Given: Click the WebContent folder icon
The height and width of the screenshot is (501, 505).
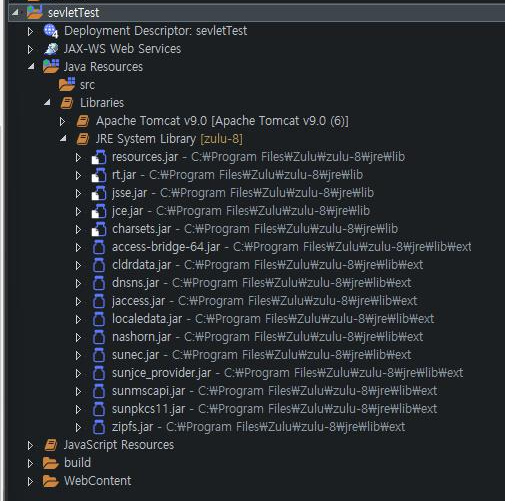Looking at the screenshot, I should [51, 481].
